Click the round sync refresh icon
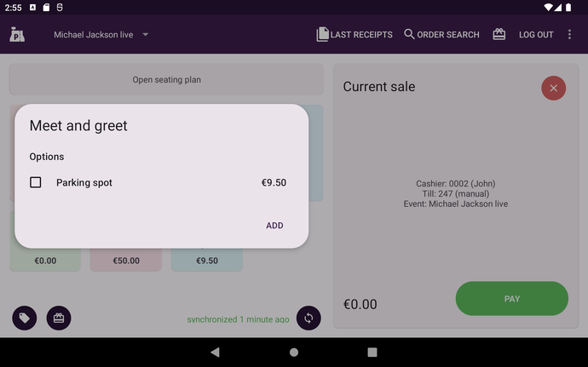The width and height of the screenshot is (588, 367). [308, 318]
